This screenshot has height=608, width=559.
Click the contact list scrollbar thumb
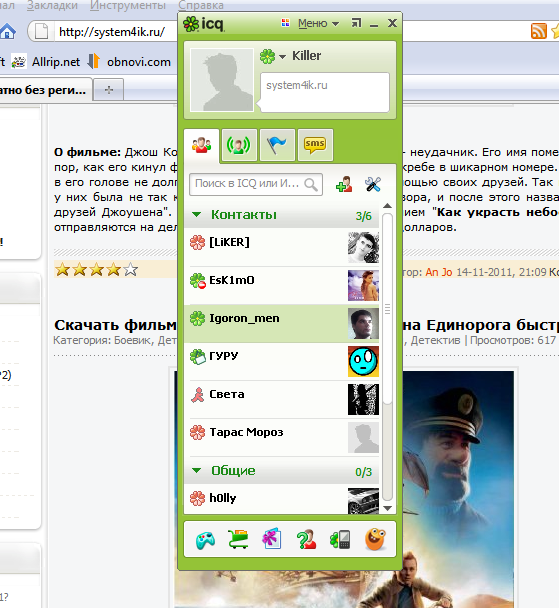pyautogui.click(x=387, y=308)
